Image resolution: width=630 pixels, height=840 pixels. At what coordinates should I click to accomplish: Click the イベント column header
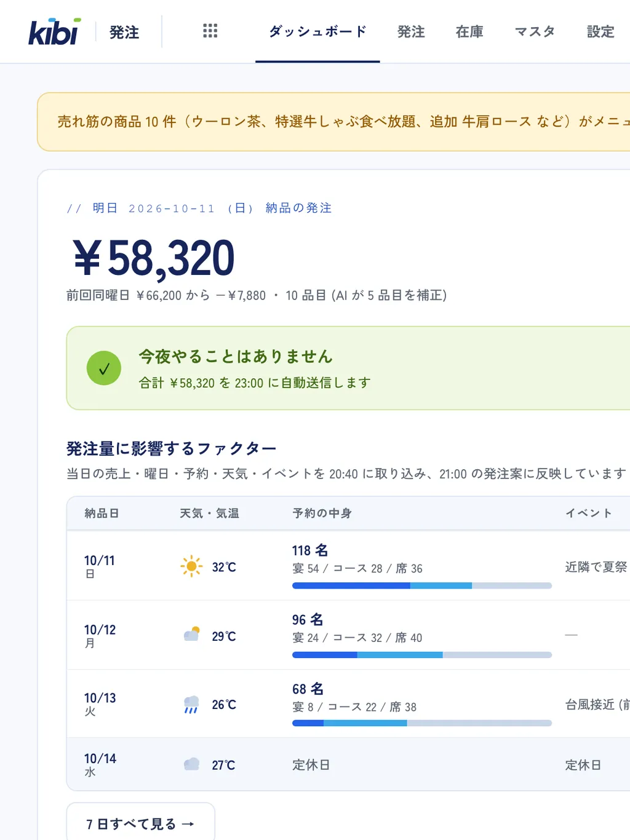click(x=589, y=513)
